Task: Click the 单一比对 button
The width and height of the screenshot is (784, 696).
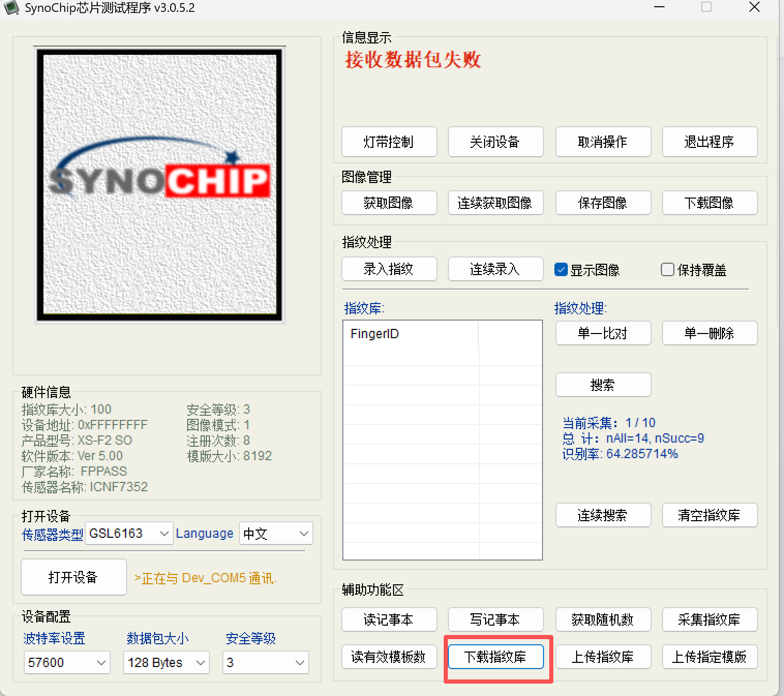Action: point(602,333)
